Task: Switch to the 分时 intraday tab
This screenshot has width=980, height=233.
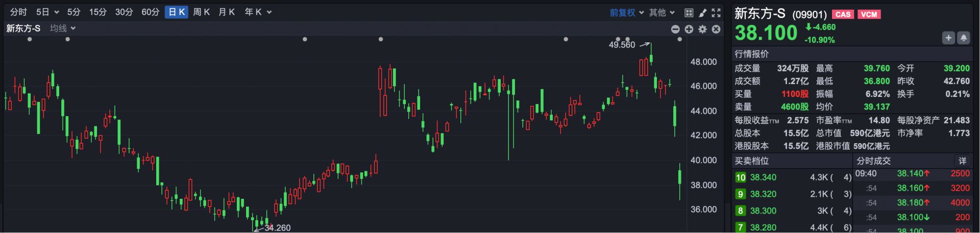Action: tap(18, 12)
